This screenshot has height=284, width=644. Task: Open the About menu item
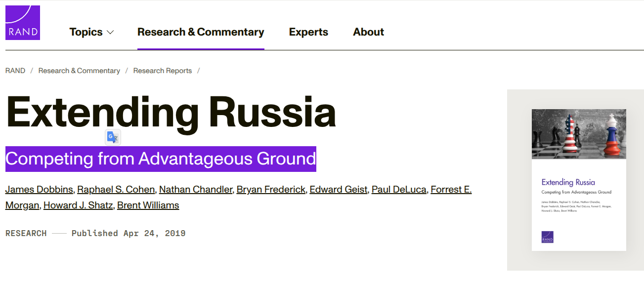368,32
